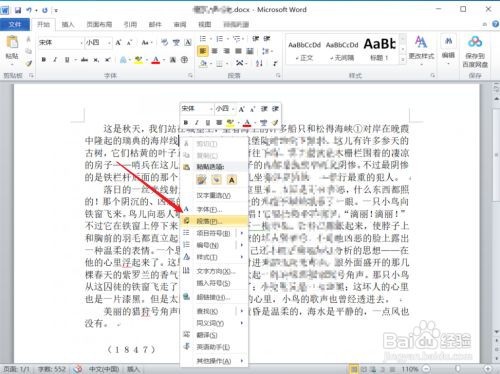The height and width of the screenshot is (374, 500).
Task: Toggle Strikethrough (abc) in ribbon
Action: [84, 60]
